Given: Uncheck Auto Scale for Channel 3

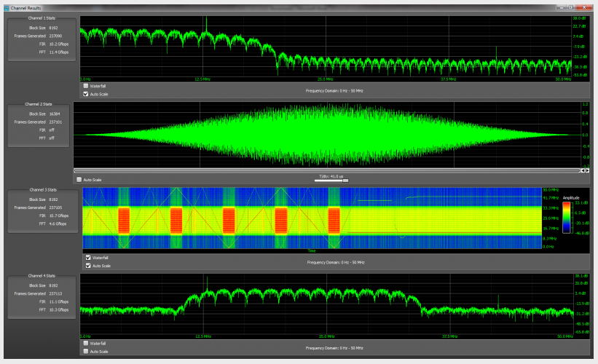Looking at the screenshot, I should point(89,266).
